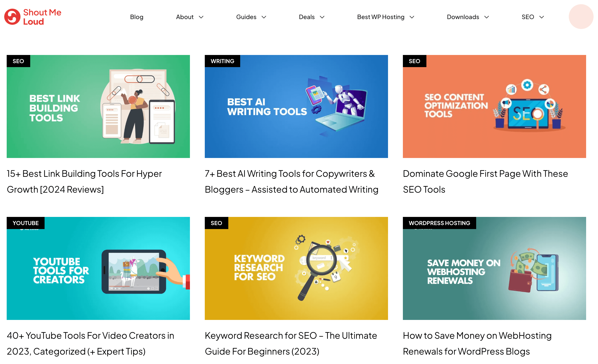Open the Deals dropdown arrow
This screenshot has width=598, height=364.
pyautogui.click(x=322, y=17)
